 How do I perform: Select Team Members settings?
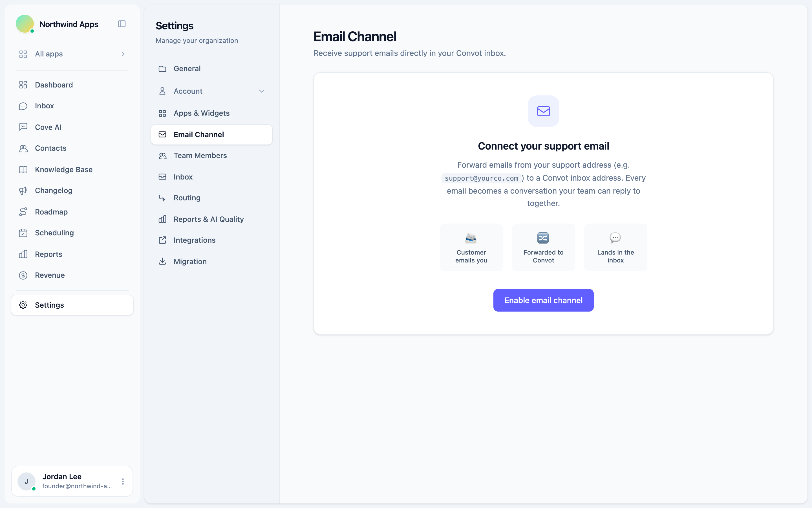212,156
